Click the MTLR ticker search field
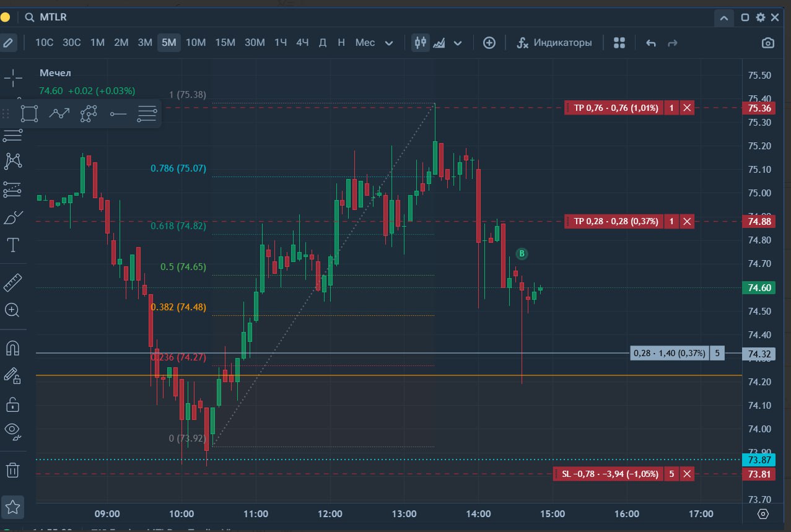 tap(53, 17)
